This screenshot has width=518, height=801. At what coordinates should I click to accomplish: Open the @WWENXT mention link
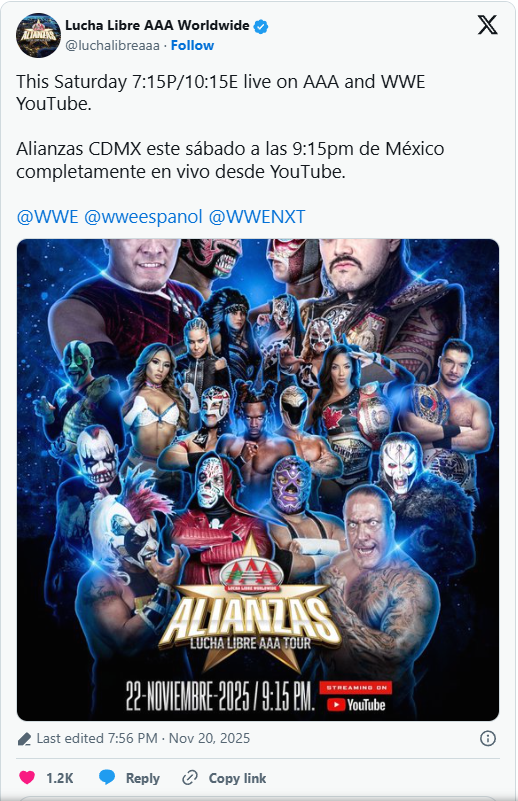(257, 217)
